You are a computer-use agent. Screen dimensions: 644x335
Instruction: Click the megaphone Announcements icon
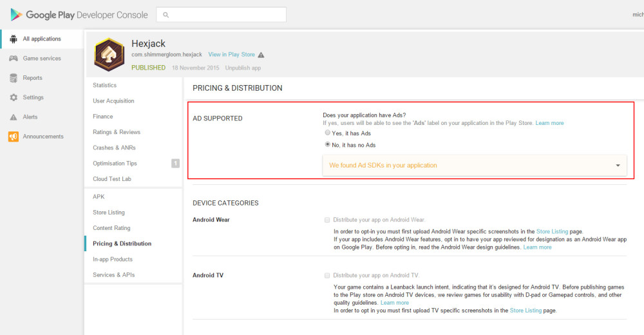14,137
